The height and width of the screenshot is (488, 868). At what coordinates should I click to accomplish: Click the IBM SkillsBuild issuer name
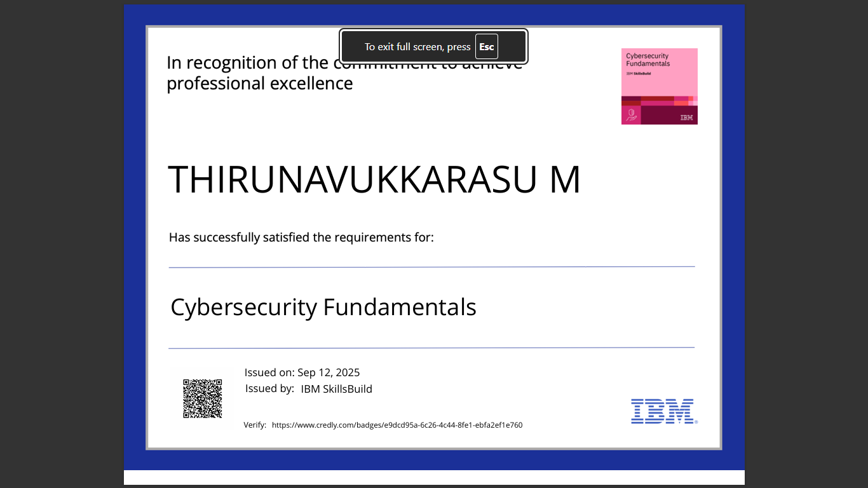point(337,389)
